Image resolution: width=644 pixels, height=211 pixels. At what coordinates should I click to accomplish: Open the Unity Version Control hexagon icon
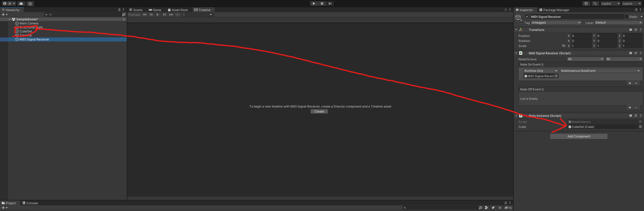pos(30,4)
